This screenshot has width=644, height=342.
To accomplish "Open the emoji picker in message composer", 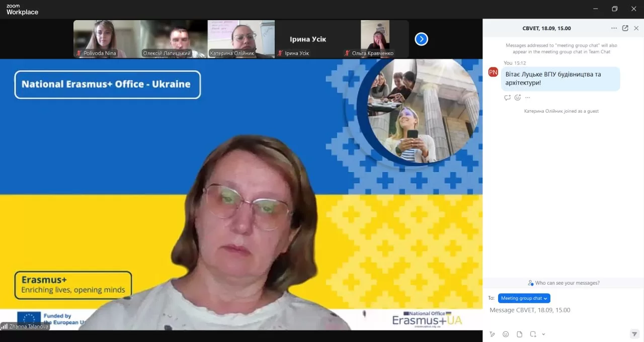I will click(x=506, y=334).
